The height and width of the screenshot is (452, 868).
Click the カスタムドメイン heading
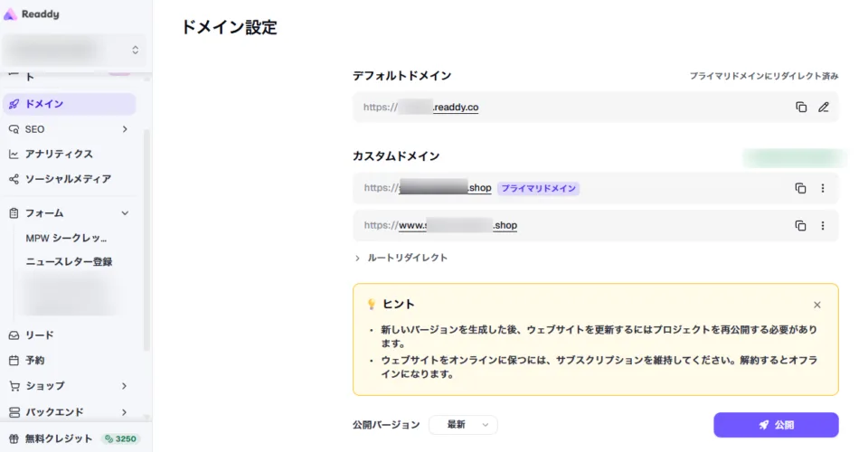[x=396, y=156]
